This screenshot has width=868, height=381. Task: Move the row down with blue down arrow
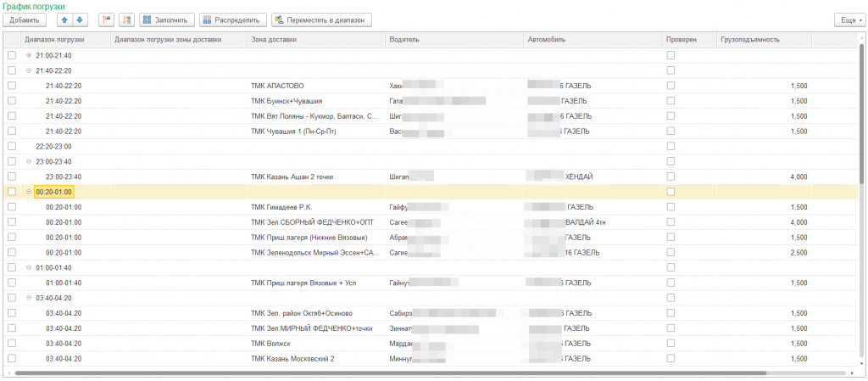80,20
